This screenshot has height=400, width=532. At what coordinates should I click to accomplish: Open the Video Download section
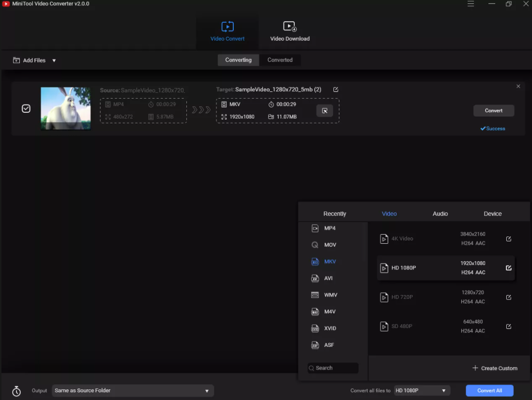click(x=289, y=31)
